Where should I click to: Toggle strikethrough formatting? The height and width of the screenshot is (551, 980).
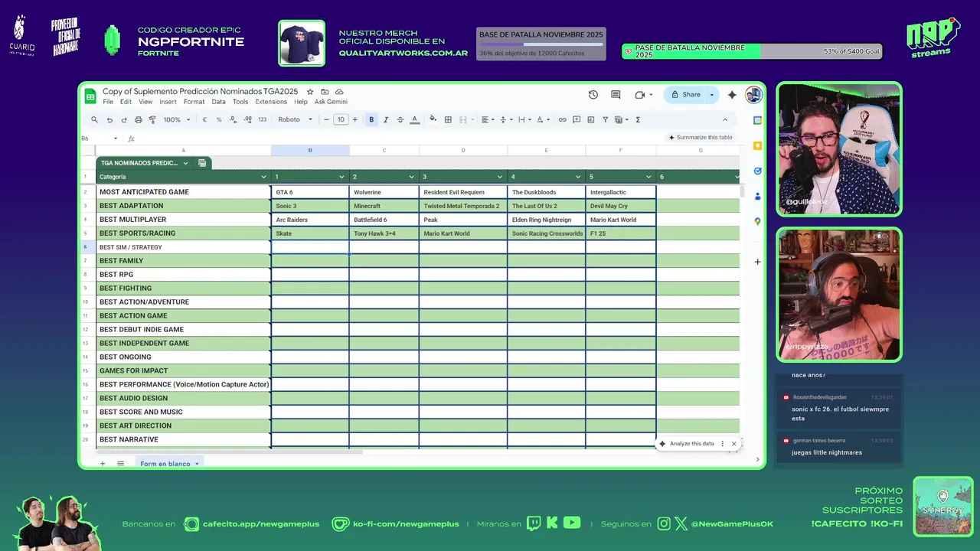400,119
